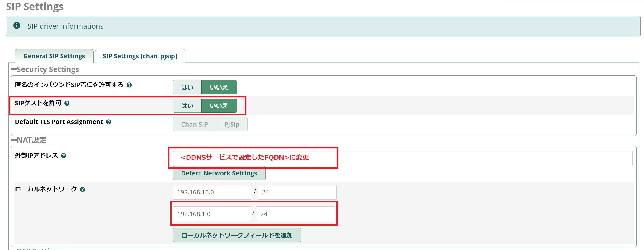Set anonymous inbound SIP calls to はい

[x=187, y=87]
